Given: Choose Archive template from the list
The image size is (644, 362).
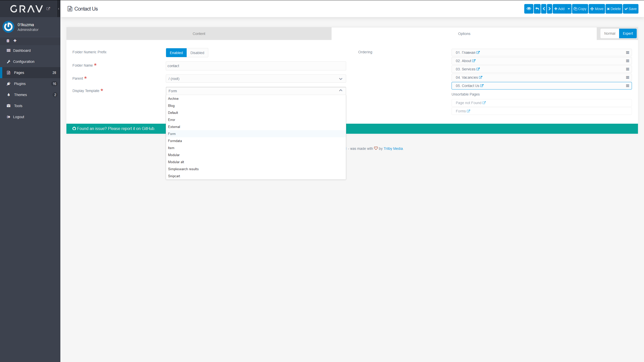Looking at the screenshot, I should coord(256,99).
